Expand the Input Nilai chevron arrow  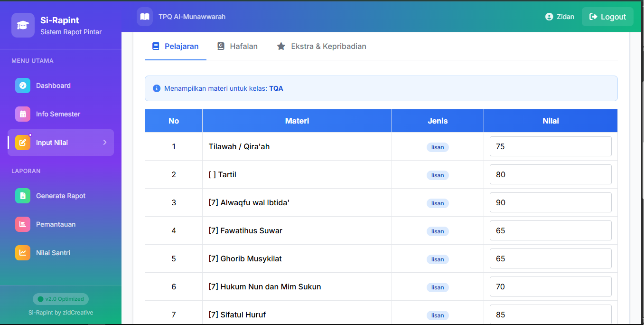click(x=105, y=143)
